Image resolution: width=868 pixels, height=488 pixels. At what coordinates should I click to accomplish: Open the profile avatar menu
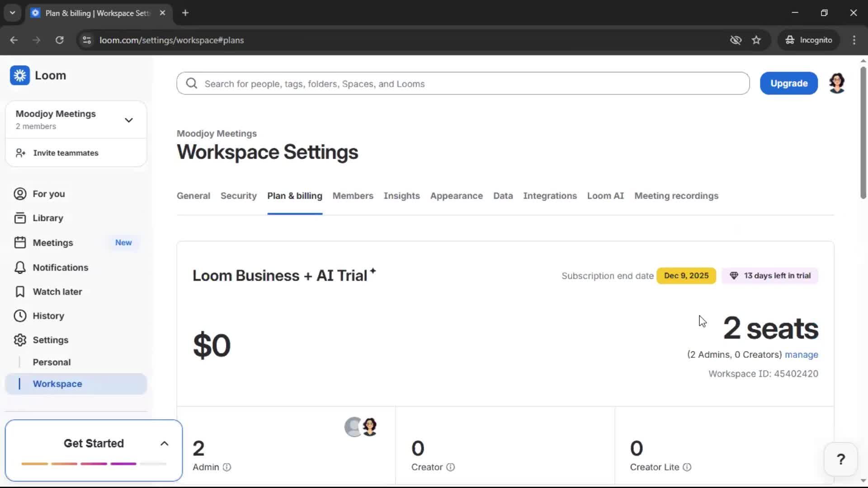point(837,84)
